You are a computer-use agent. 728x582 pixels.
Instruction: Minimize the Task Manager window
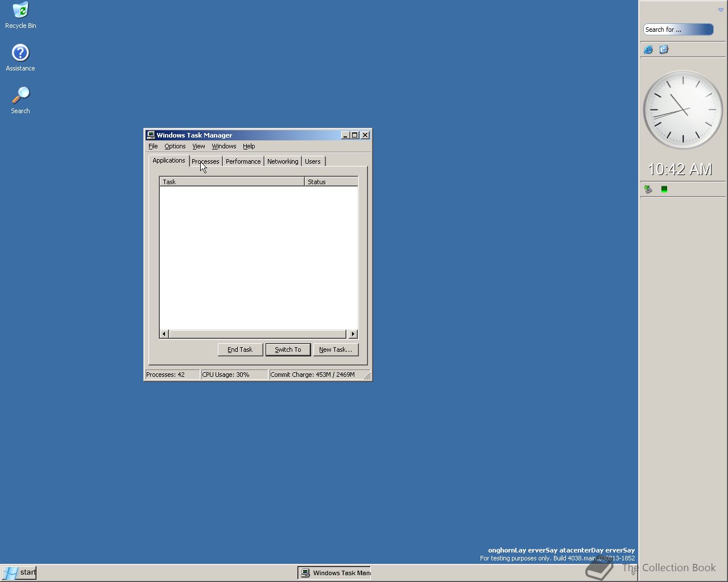point(345,135)
